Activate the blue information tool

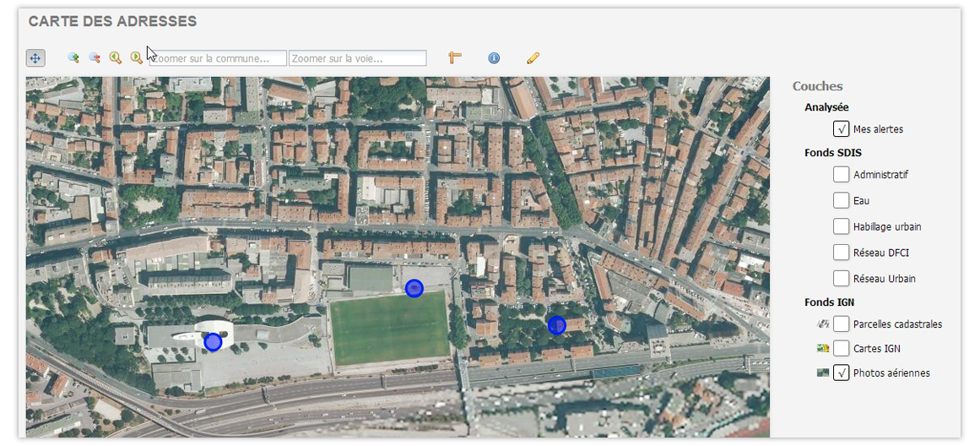click(494, 58)
